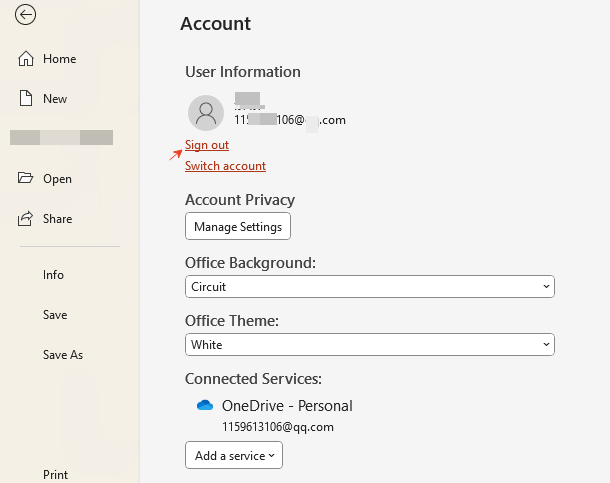This screenshot has height=483, width=610.
Task: Click the Share arrow icon
Action: [x=25, y=218]
